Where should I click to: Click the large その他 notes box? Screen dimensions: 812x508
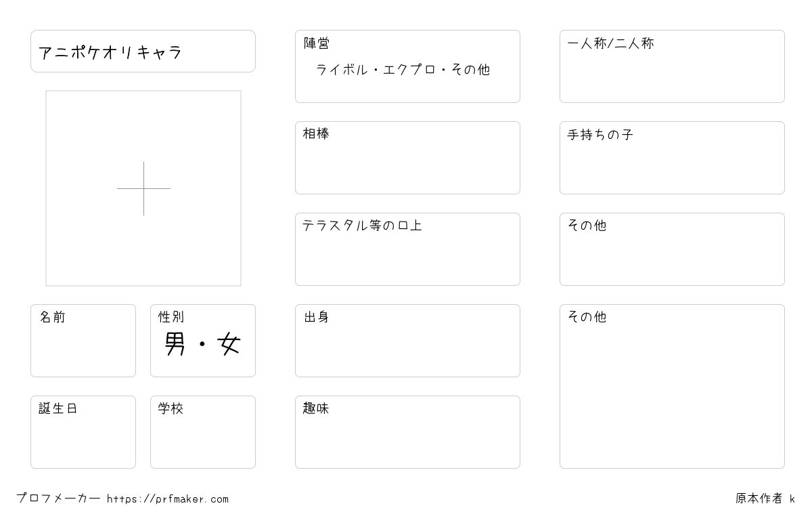(x=672, y=386)
